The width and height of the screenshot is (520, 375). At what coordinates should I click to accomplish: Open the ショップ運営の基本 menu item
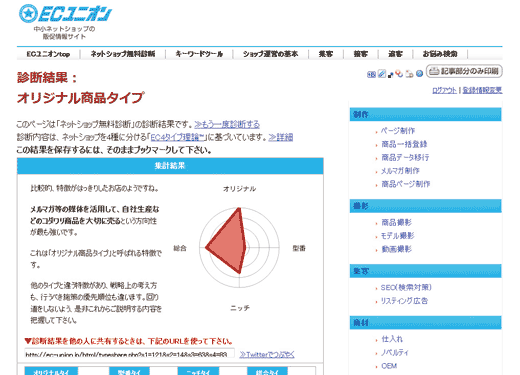(270, 54)
